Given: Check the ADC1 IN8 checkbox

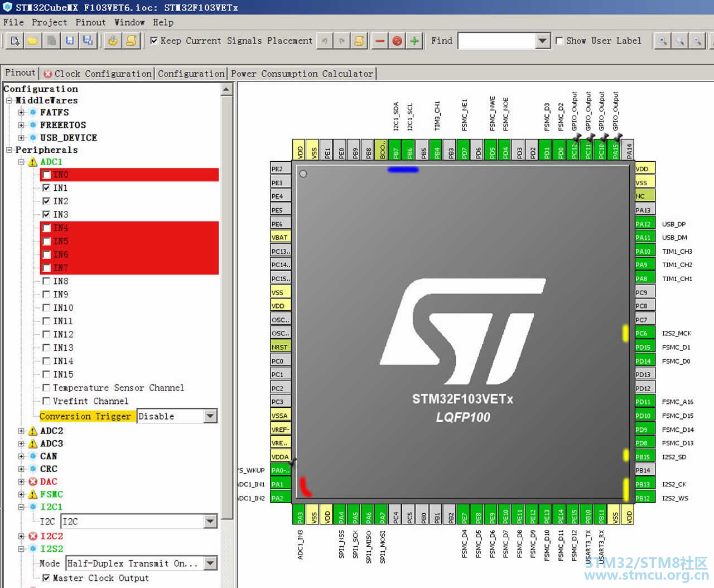Looking at the screenshot, I should (x=46, y=281).
